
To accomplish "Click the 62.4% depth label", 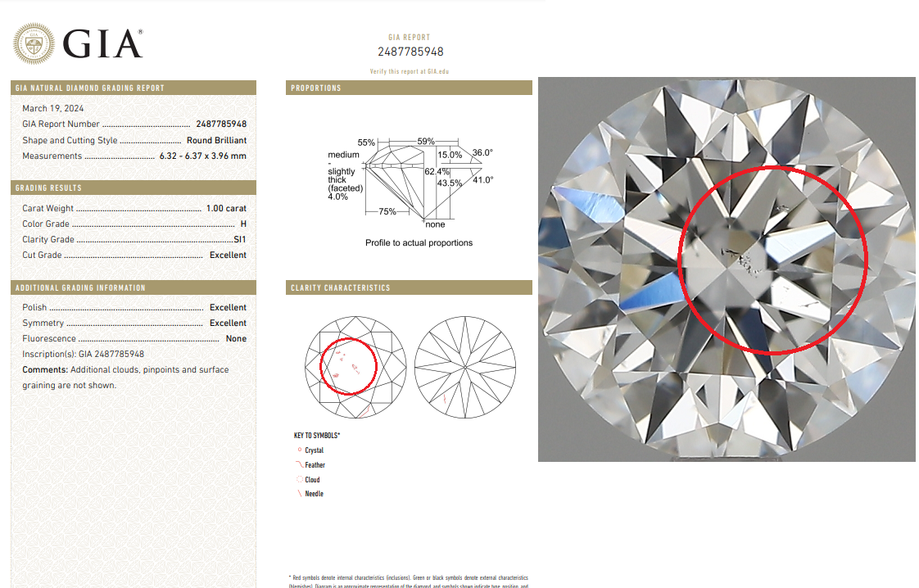I will 437,172.
